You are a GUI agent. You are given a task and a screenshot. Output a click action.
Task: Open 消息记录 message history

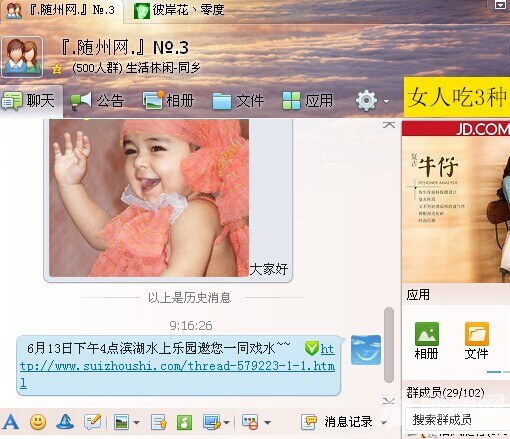(x=337, y=422)
